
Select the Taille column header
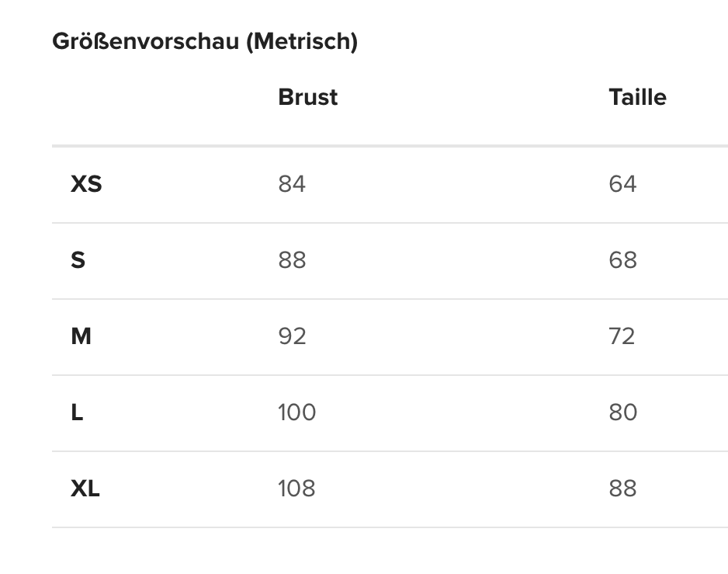tap(637, 97)
